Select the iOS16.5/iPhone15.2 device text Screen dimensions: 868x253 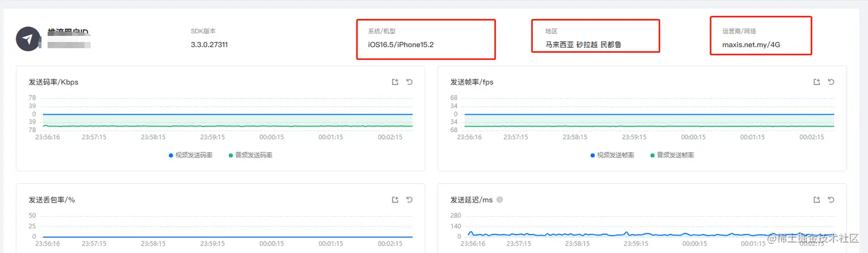point(401,44)
